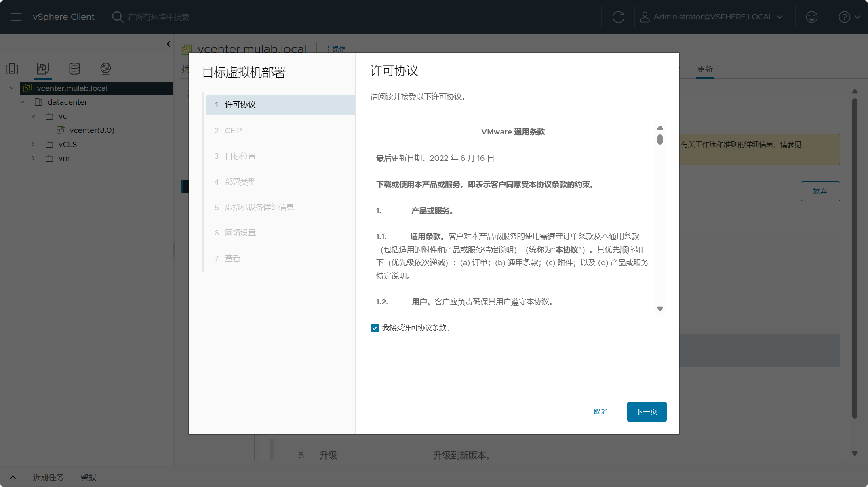Click the global search input field
Image resolution: width=868 pixels, height=487 pixels.
click(x=158, y=17)
